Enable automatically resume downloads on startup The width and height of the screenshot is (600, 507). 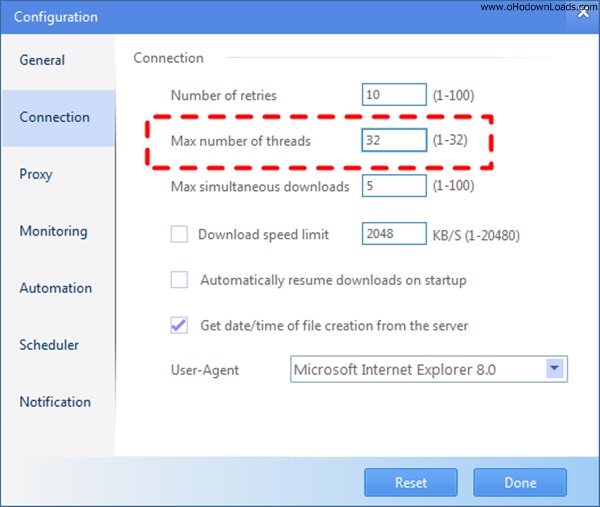179,280
